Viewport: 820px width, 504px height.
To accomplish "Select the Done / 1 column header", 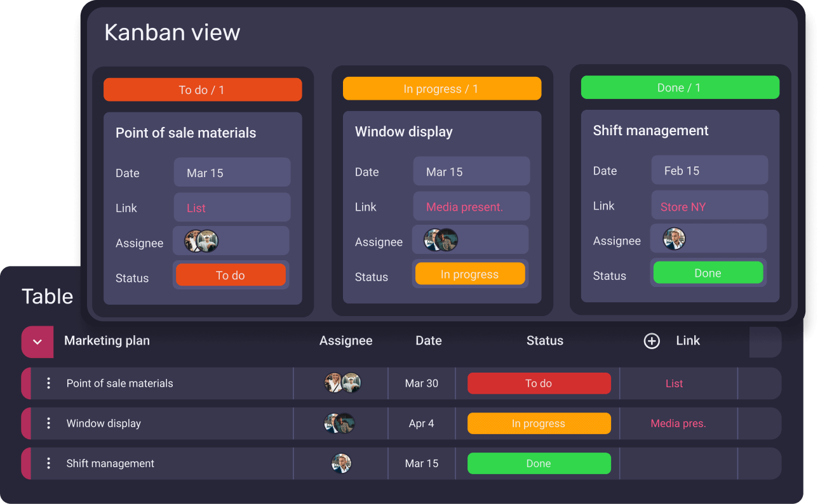I will pyautogui.click(x=680, y=88).
